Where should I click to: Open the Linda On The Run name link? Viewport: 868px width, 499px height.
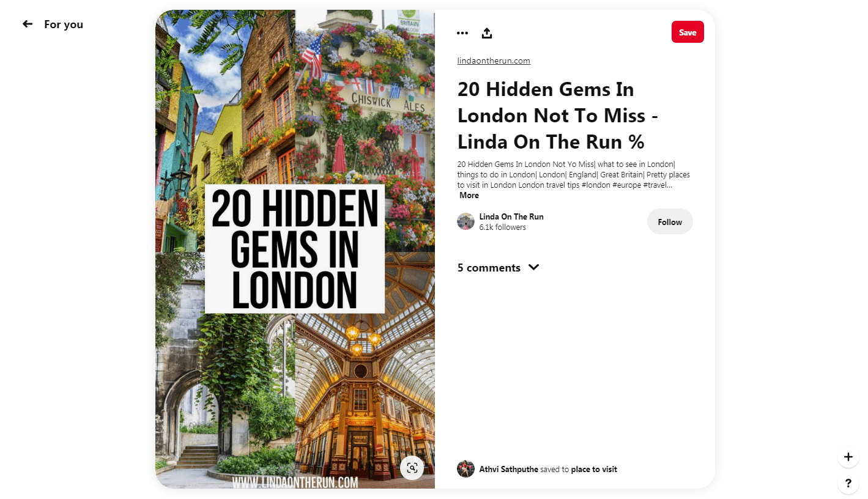(x=511, y=216)
